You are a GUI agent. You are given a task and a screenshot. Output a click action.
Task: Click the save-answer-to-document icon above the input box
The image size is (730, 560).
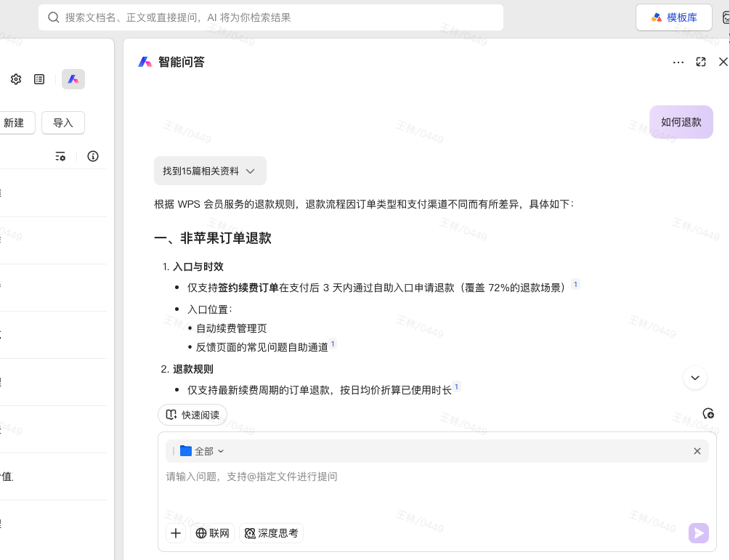(x=708, y=413)
